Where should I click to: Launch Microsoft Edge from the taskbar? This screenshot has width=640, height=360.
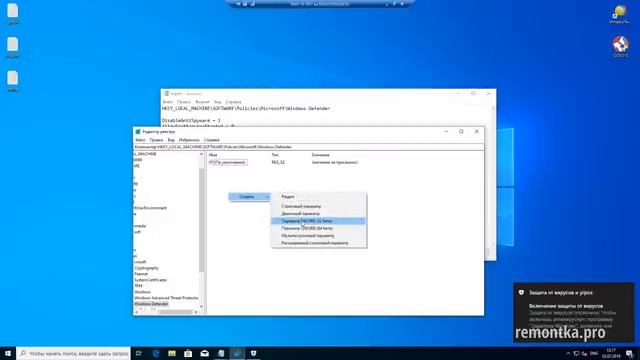pos(156,353)
